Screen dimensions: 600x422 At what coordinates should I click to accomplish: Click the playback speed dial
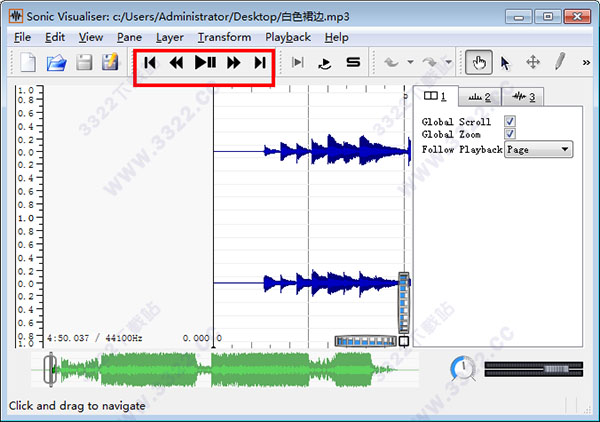coord(463,368)
